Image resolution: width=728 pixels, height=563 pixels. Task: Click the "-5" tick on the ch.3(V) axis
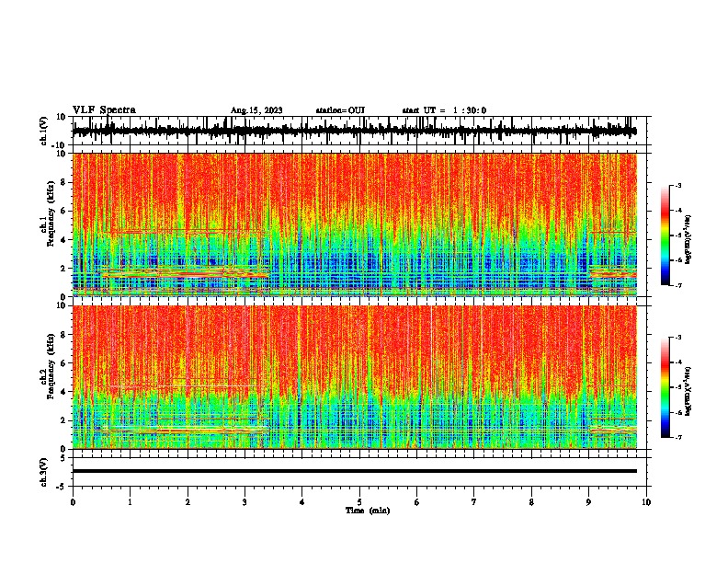[x=62, y=487]
